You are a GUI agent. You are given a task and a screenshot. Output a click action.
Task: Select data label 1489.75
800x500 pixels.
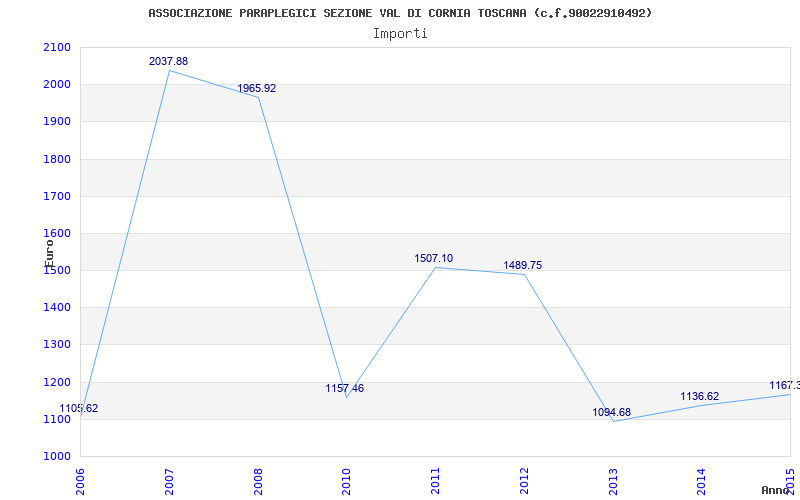pyautogui.click(x=522, y=265)
